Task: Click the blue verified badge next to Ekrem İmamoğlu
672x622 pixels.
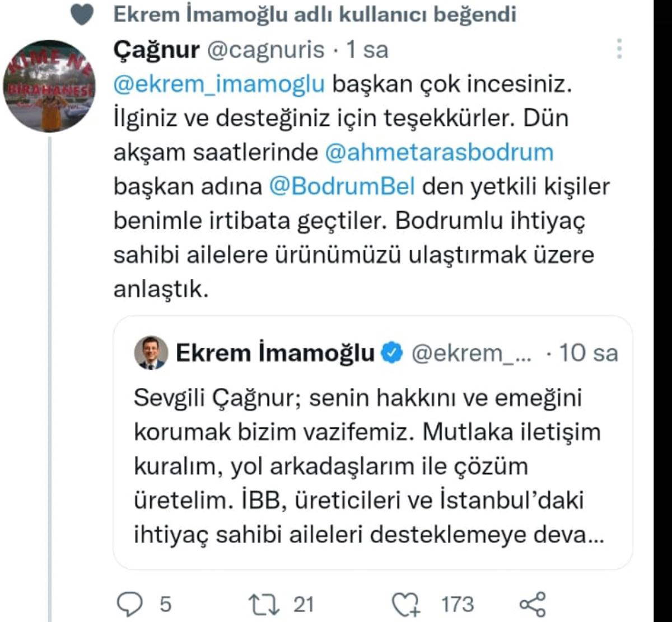Action: click(391, 353)
